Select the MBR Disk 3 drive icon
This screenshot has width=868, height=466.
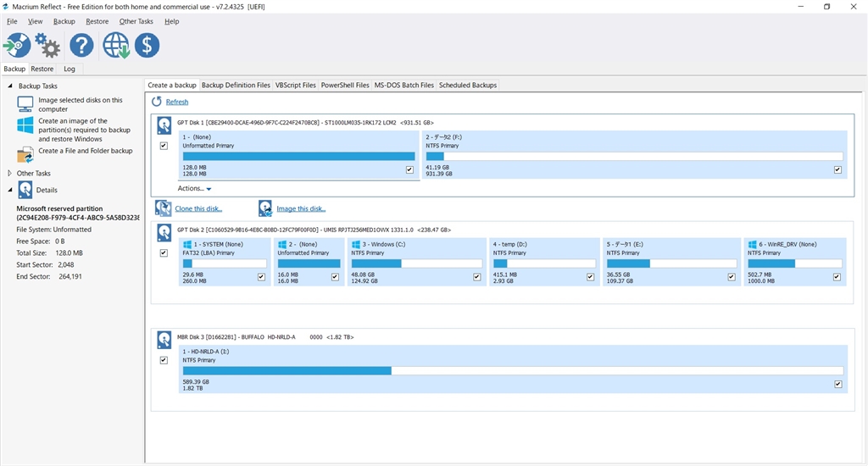tap(164, 340)
